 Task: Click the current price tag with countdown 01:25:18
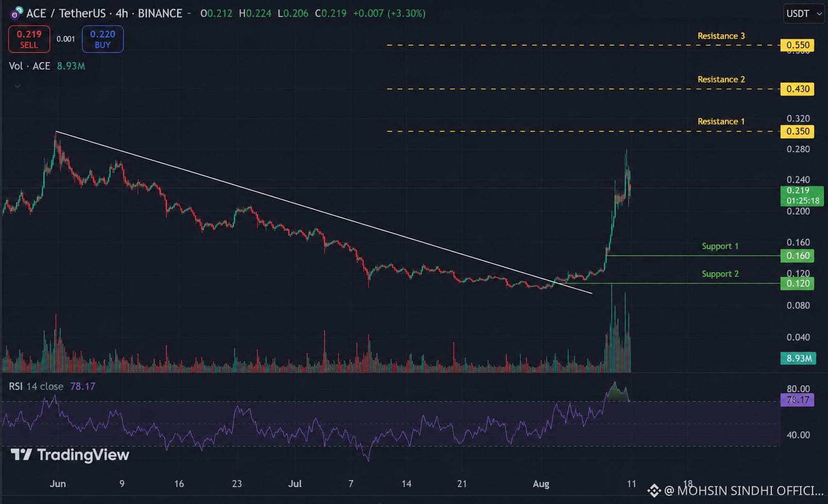coord(802,196)
